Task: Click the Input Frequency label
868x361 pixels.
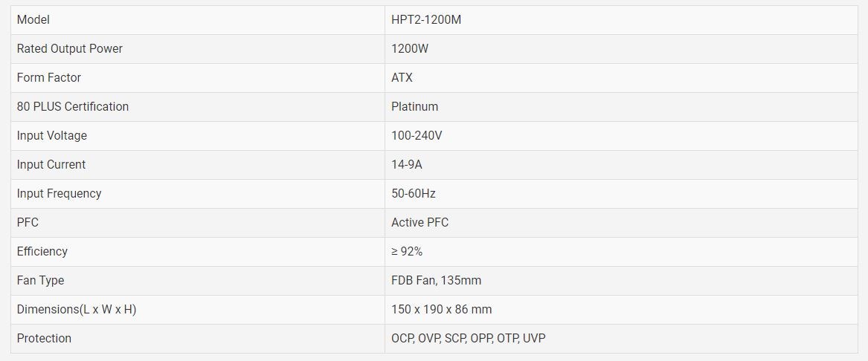Action: click(60, 193)
